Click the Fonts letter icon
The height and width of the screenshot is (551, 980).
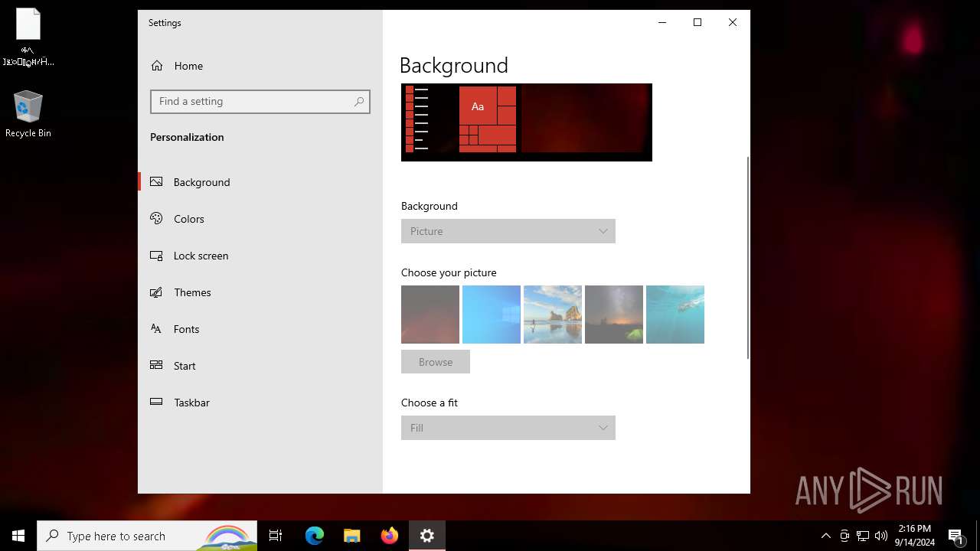pos(156,329)
